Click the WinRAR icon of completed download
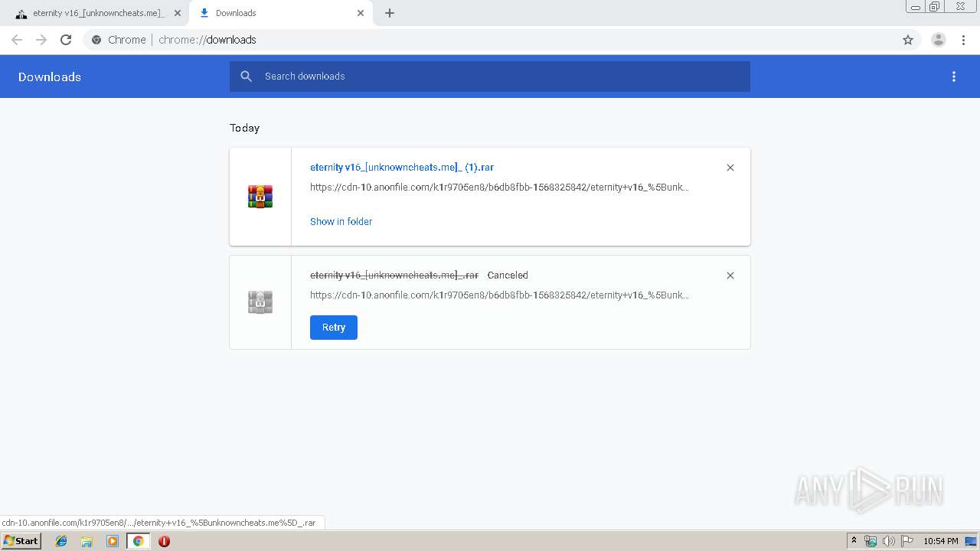Screen dimensions: 980x551 click(x=260, y=197)
